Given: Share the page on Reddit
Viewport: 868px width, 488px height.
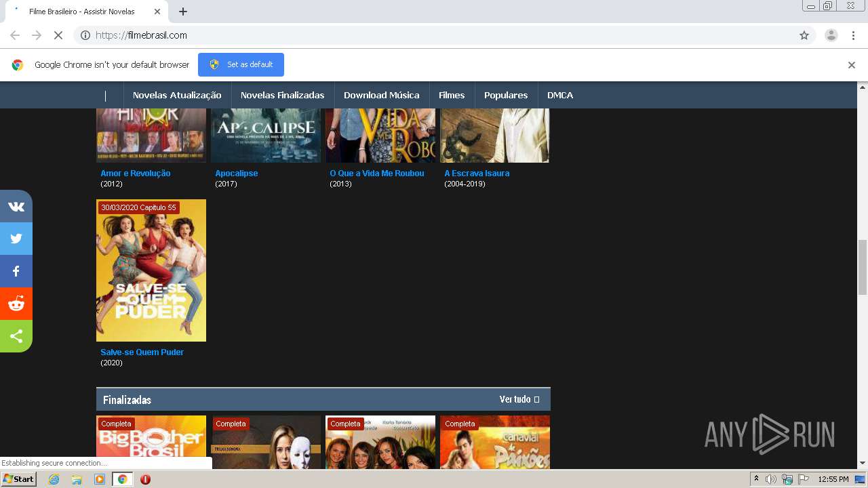Looking at the screenshot, I should point(16,304).
